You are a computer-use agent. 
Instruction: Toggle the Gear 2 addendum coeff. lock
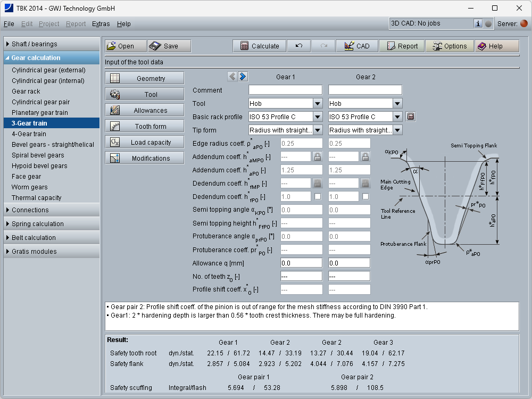365,156
